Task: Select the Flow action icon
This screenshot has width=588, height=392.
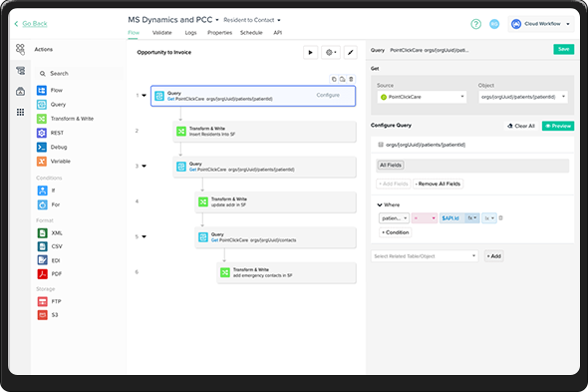Action: click(x=41, y=90)
